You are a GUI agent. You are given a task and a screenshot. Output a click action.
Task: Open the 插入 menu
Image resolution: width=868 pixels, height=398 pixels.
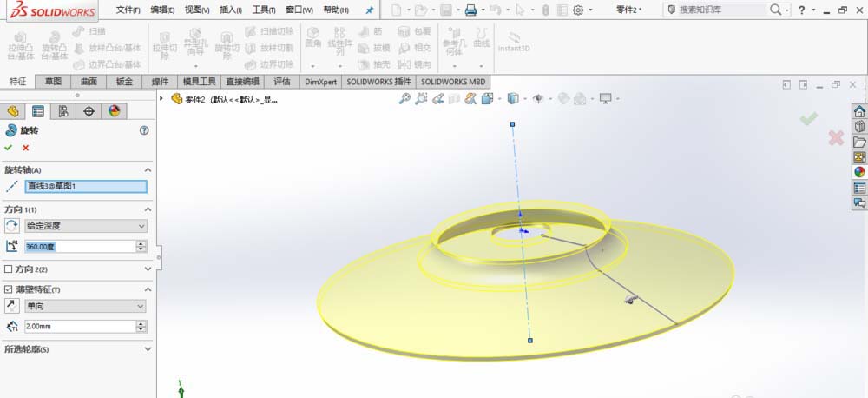tap(232, 10)
